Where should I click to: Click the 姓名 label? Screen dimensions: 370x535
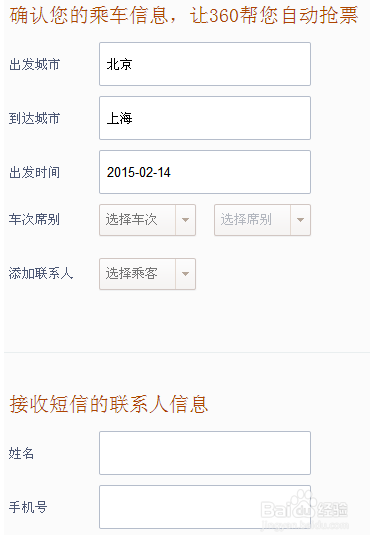pos(22,453)
